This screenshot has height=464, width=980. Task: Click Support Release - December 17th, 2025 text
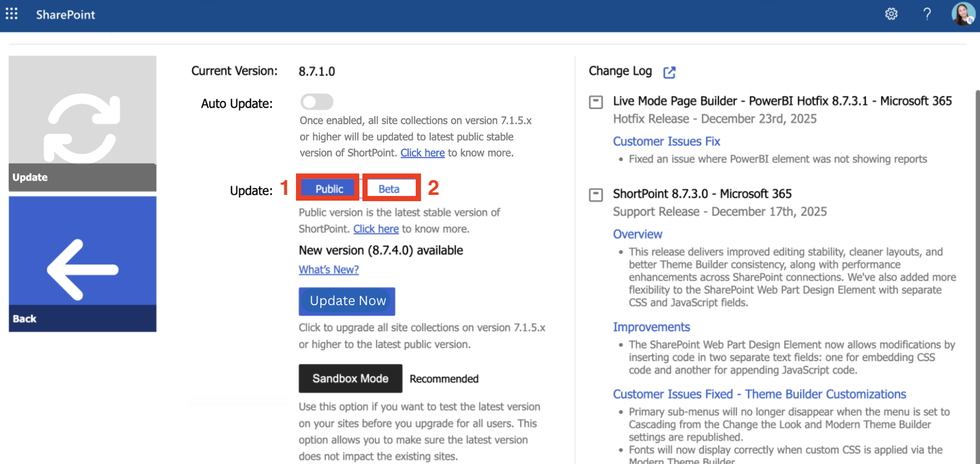pos(720,212)
